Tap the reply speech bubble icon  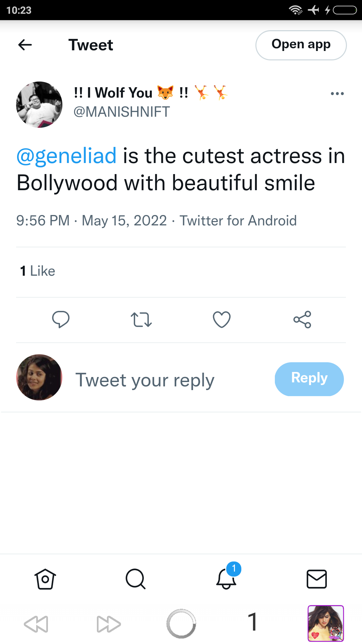pos(61,319)
